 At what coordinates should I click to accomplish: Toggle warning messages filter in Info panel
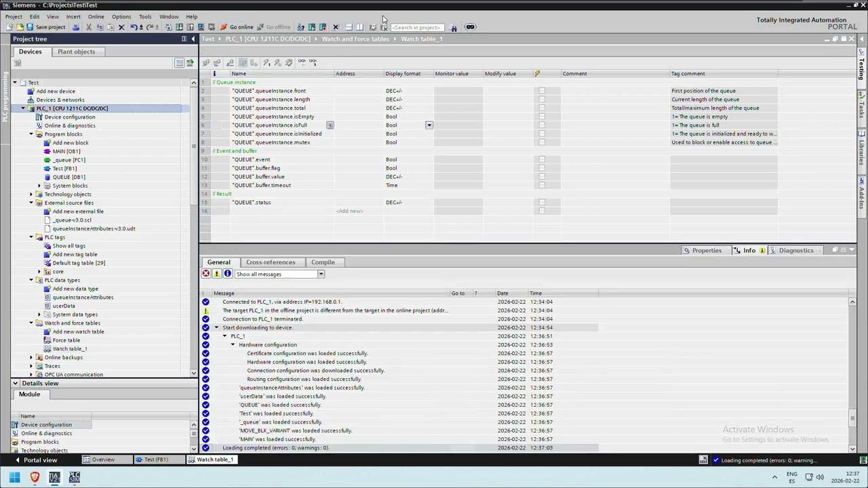click(216, 274)
